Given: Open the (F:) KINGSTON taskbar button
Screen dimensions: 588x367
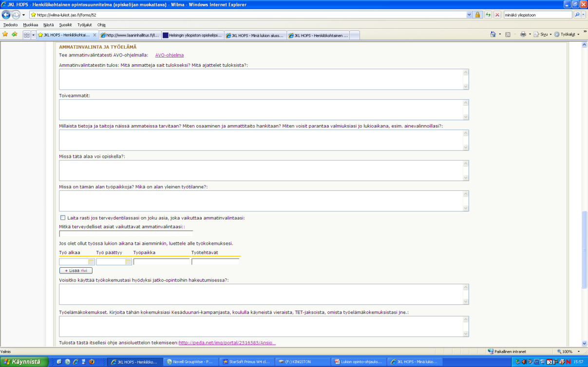Looking at the screenshot, I should [x=302, y=362].
